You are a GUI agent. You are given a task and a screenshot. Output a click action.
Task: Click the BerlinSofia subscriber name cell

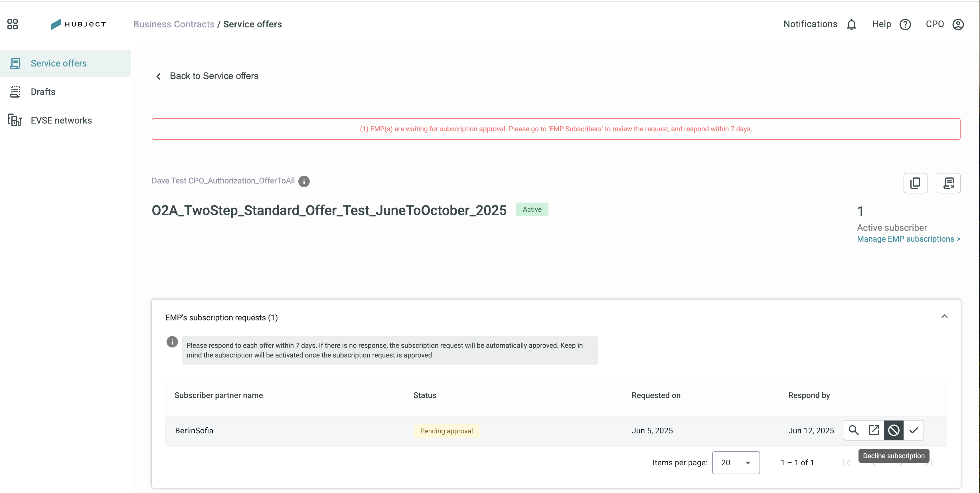194,431
